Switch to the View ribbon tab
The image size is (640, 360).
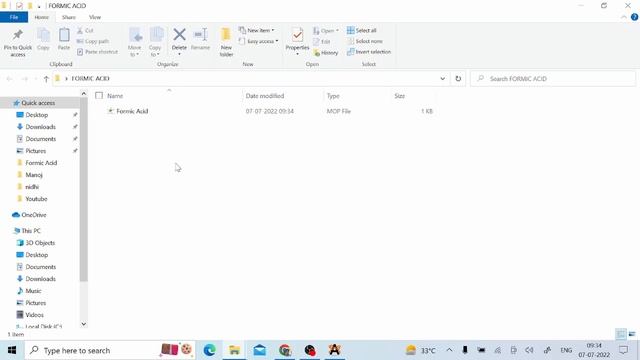point(95,17)
